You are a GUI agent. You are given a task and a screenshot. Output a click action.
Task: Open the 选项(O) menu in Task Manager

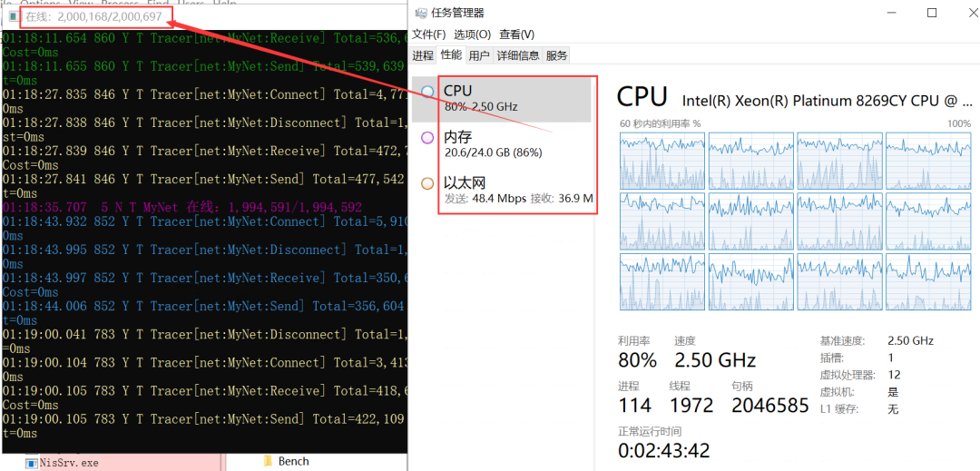tap(473, 34)
